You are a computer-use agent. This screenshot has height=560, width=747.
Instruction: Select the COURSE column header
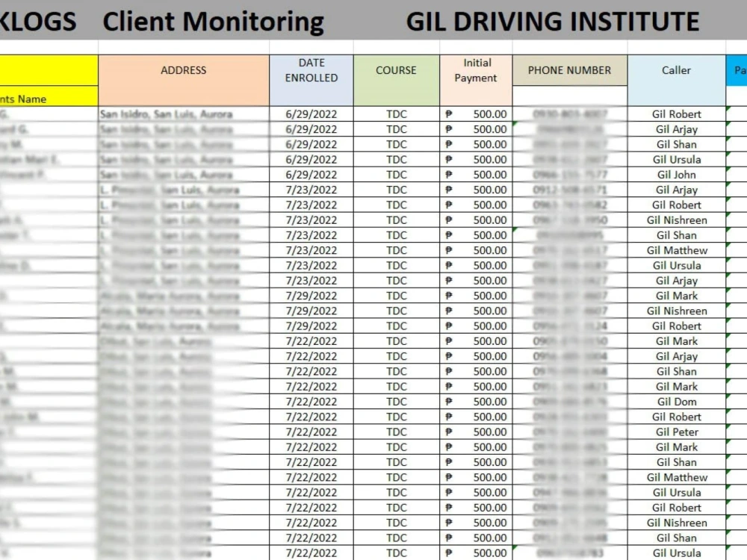[396, 80]
